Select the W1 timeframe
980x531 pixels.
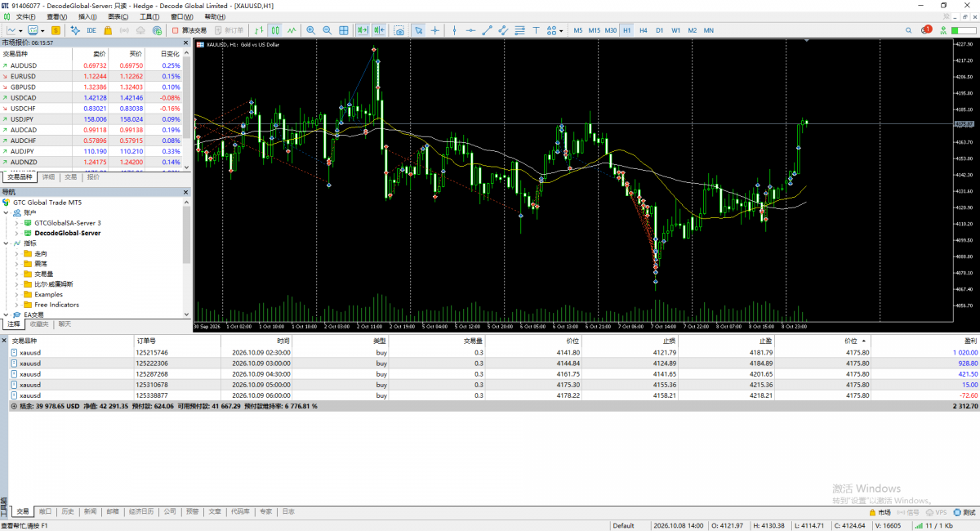[x=676, y=30]
